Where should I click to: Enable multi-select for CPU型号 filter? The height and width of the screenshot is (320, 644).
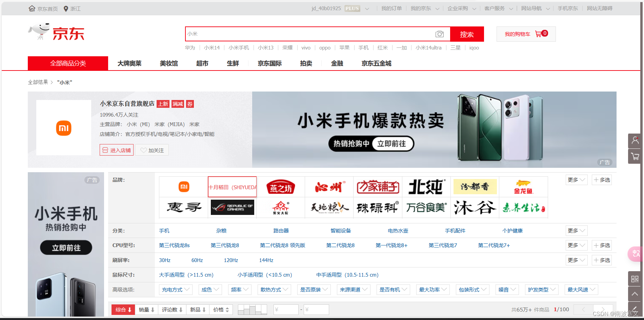(602, 245)
